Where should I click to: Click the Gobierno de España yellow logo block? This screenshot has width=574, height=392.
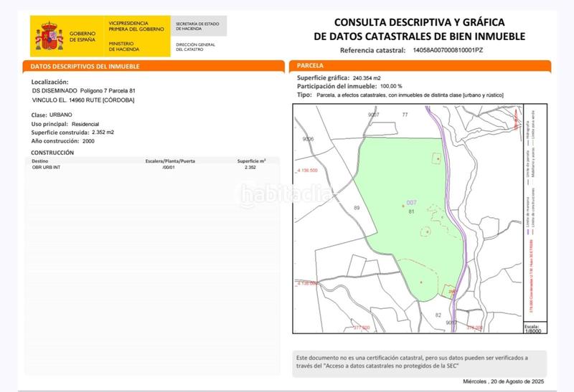pos(67,36)
